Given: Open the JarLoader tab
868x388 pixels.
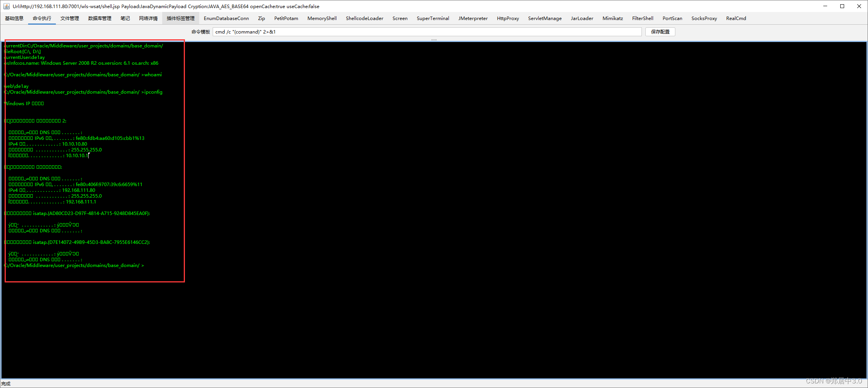Looking at the screenshot, I should point(582,18).
